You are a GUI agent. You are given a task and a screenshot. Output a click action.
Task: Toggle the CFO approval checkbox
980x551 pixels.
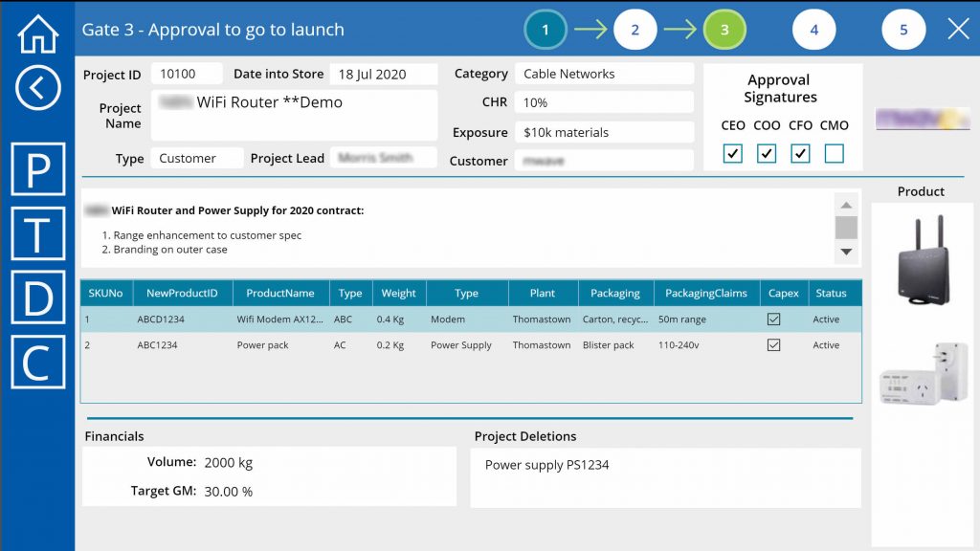tap(800, 153)
